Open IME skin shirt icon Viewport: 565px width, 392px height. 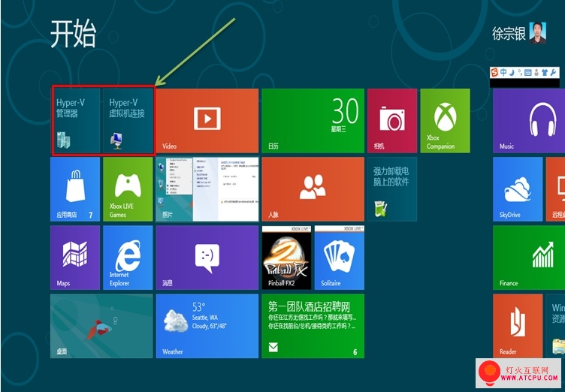point(545,72)
